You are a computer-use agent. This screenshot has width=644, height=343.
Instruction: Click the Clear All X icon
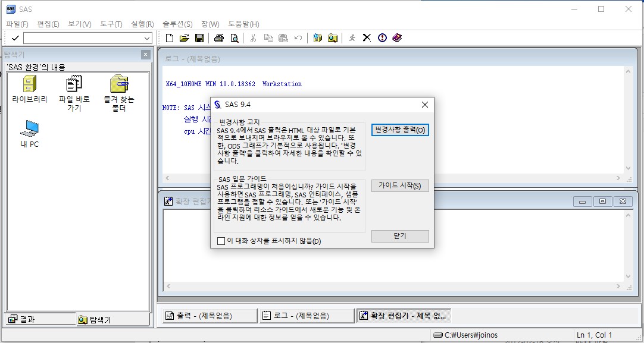367,38
